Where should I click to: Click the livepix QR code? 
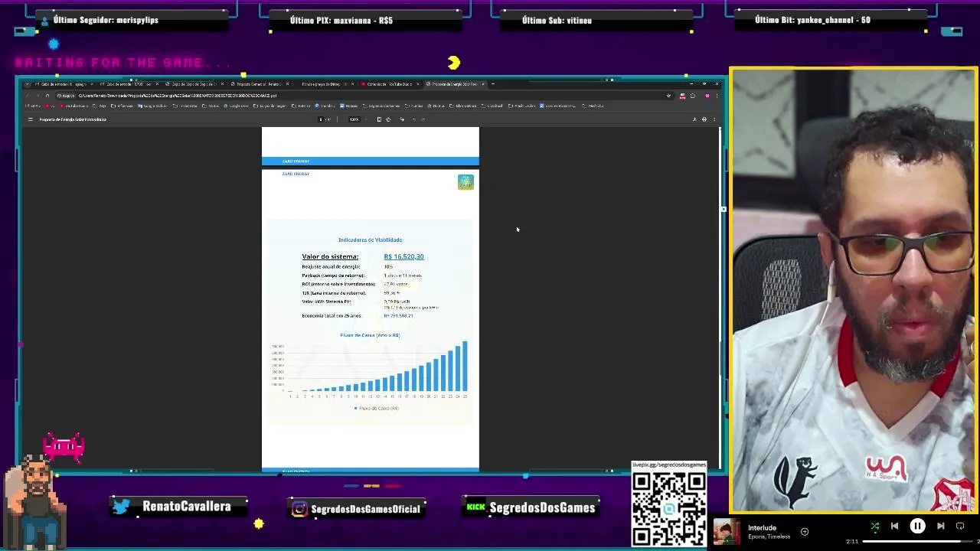668,508
